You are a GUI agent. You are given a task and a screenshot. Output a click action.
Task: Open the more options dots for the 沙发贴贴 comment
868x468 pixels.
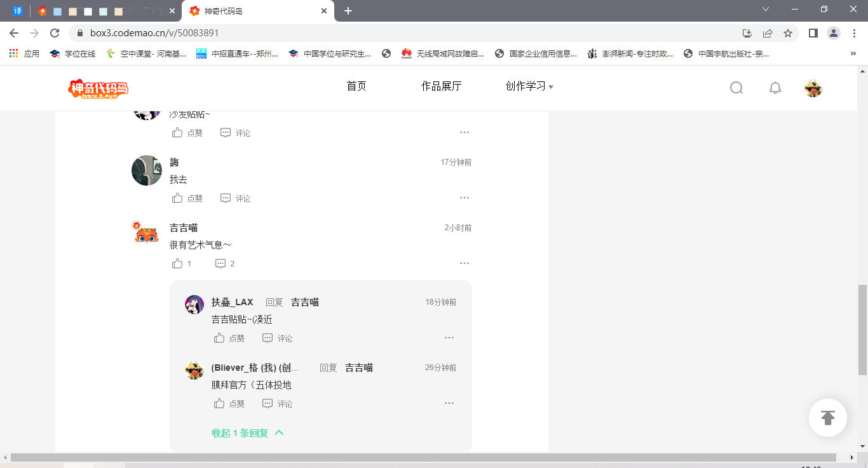pos(465,132)
